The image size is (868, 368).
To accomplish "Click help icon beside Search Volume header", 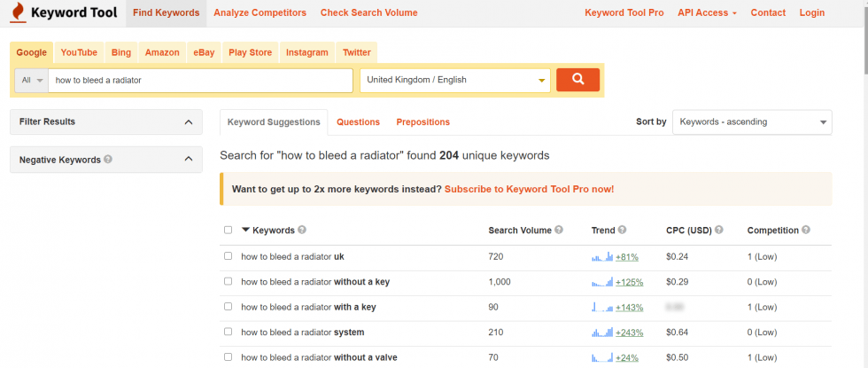I will [559, 231].
